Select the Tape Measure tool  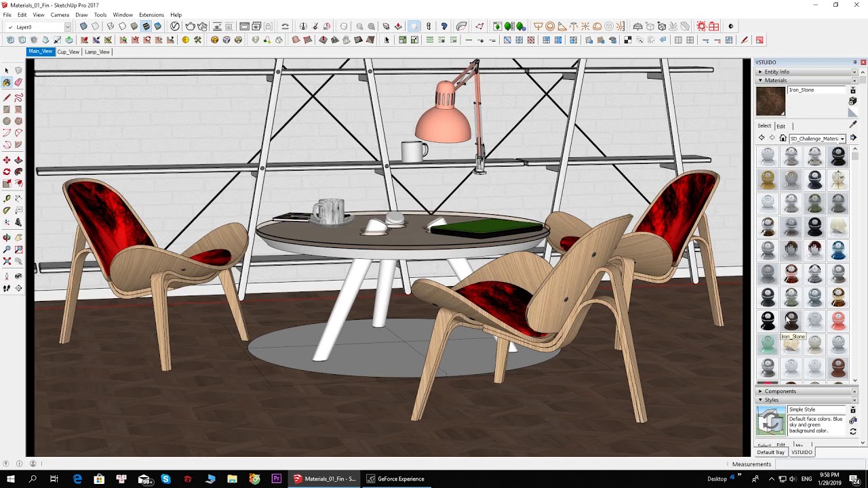[7, 199]
